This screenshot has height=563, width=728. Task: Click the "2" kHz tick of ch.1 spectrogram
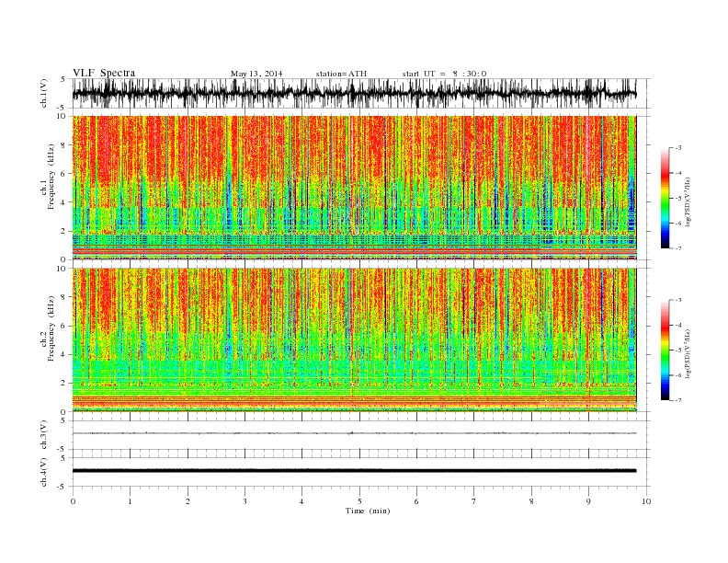click(x=64, y=231)
